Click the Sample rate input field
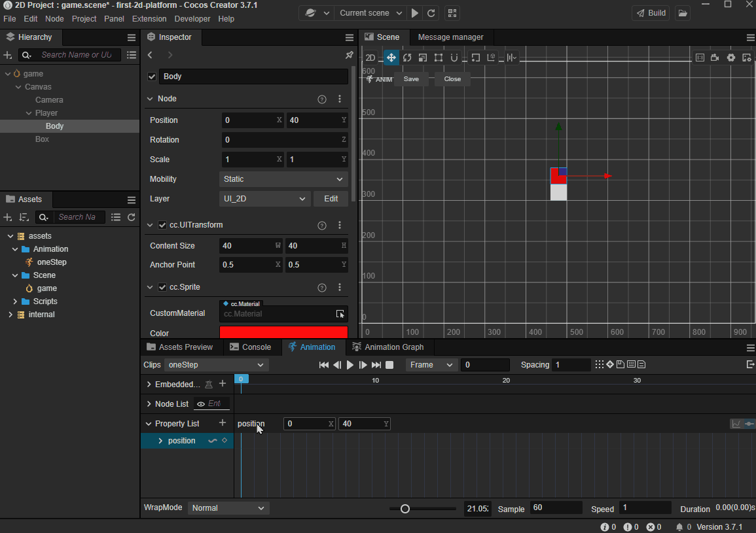The height and width of the screenshot is (533, 756). (x=555, y=508)
